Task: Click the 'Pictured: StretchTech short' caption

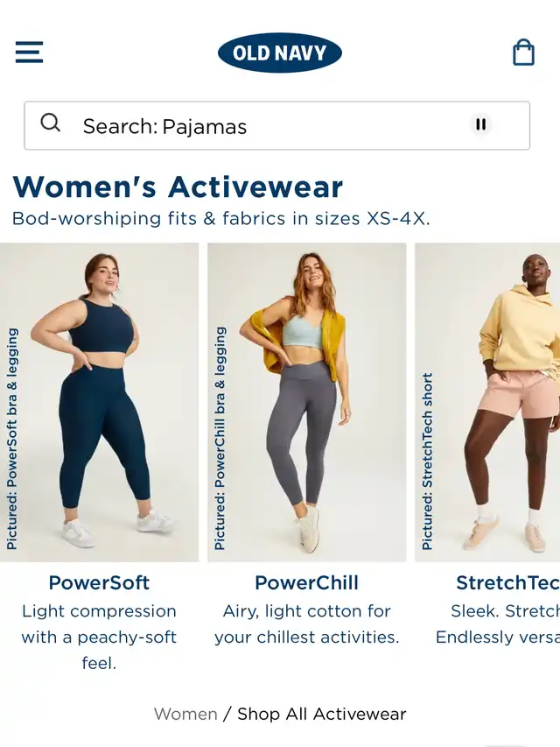Action: [x=428, y=462]
